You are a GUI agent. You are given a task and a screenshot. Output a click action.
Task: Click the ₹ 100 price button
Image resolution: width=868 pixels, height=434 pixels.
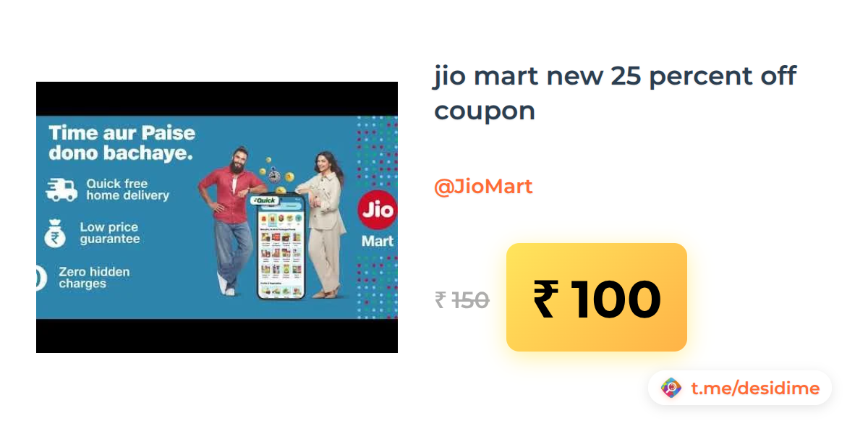tap(597, 297)
